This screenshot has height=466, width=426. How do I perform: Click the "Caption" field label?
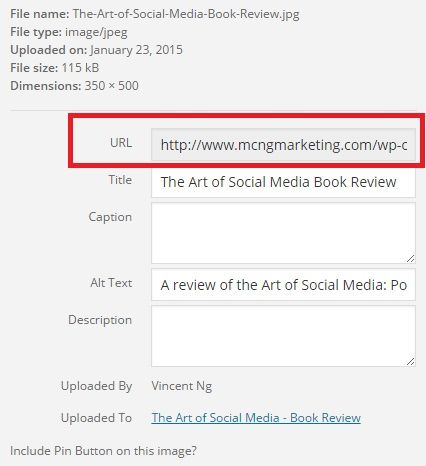110,217
